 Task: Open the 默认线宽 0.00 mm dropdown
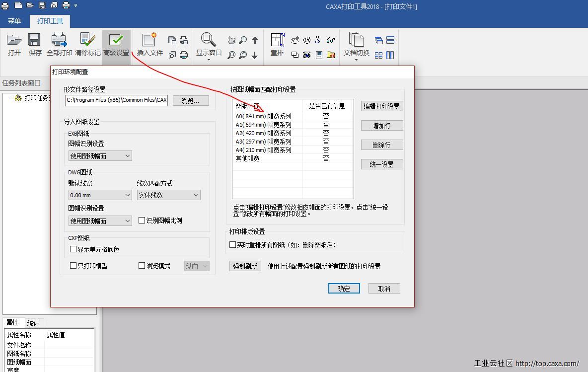pyautogui.click(x=99, y=195)
